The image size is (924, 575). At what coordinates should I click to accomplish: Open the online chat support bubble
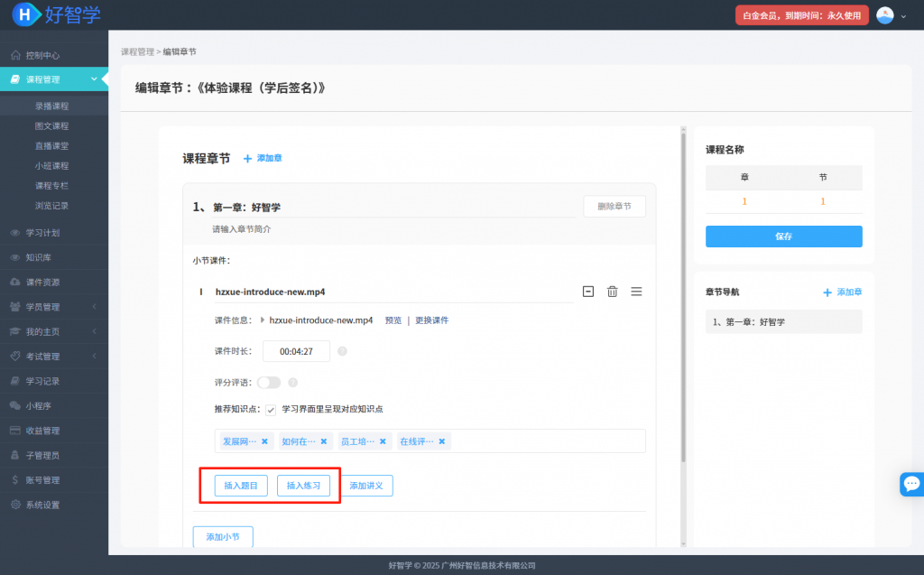[911, 484]
